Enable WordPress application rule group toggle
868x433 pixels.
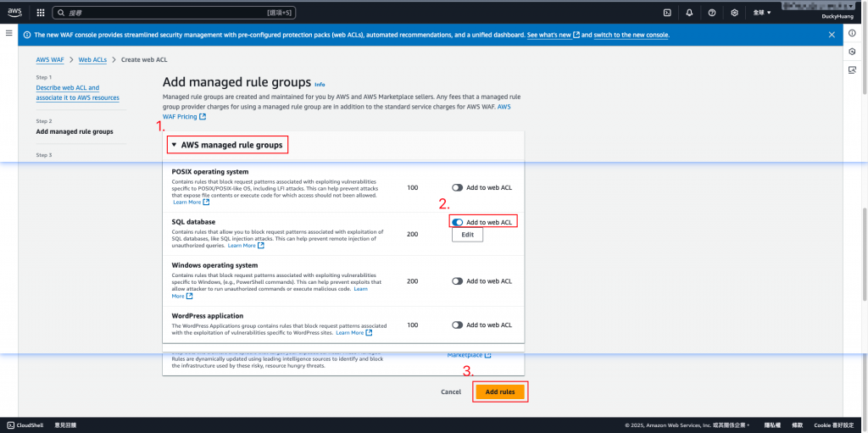[x=457, y=325]
